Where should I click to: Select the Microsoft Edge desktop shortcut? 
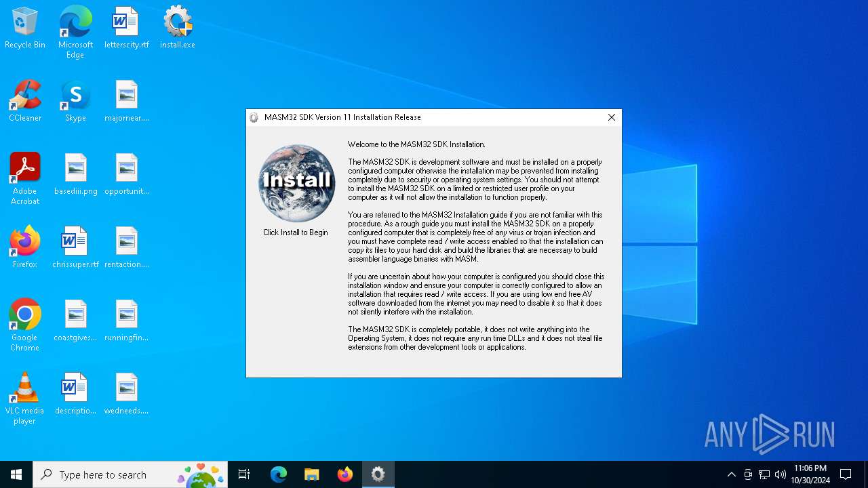coord(75,33)
